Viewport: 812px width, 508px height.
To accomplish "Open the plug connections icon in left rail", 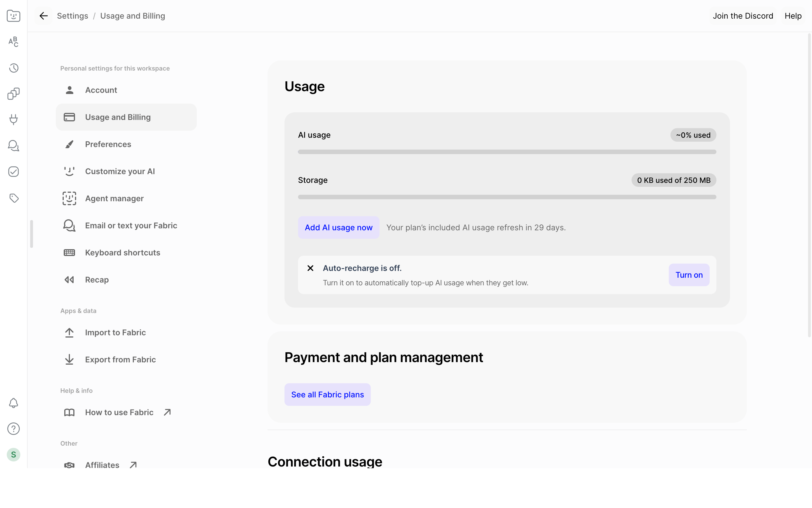I will (x=14, y=120).
